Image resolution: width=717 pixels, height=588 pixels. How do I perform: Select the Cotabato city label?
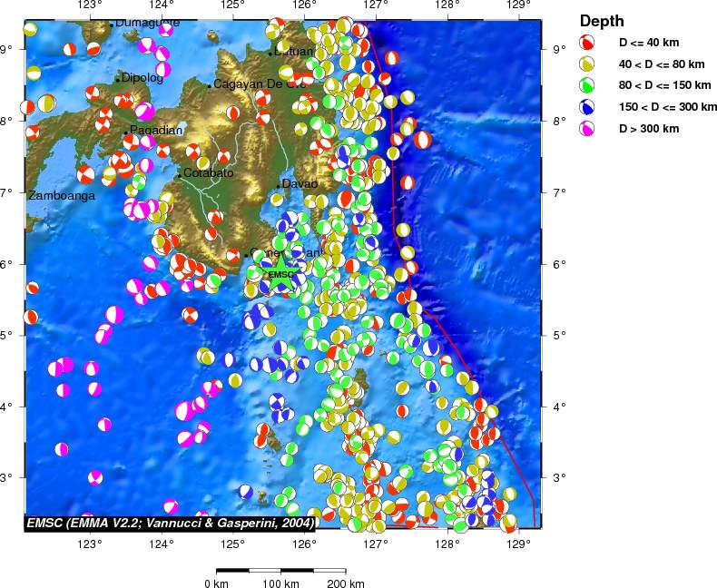click(x=209, y=173)
